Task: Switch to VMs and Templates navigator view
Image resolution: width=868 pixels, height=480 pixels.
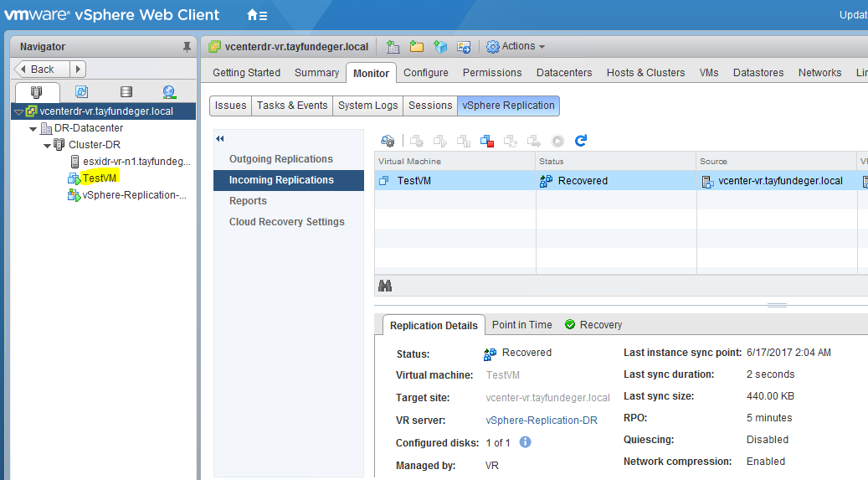Action: click(x=81, y=92)
